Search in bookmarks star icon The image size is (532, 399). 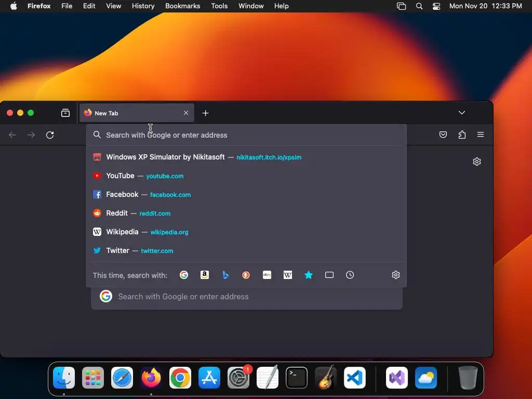(x=309, y=275)
